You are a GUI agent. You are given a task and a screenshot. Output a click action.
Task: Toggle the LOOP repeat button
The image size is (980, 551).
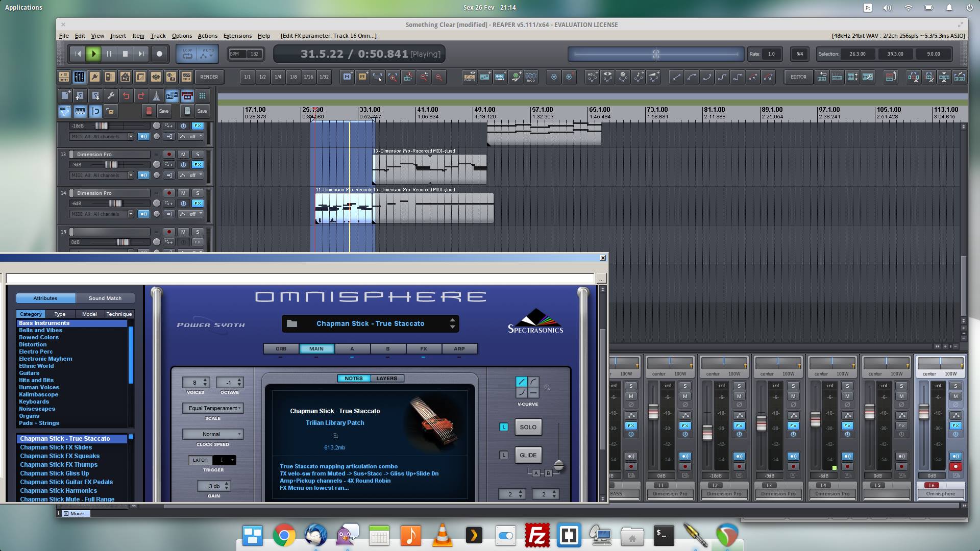(x=187, y=54)
